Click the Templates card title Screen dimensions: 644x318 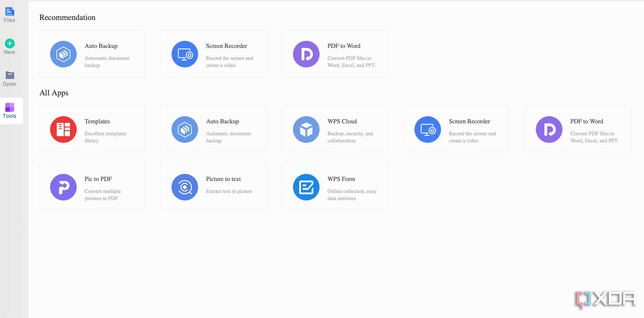pyautogui.click(x=97, y=122)
